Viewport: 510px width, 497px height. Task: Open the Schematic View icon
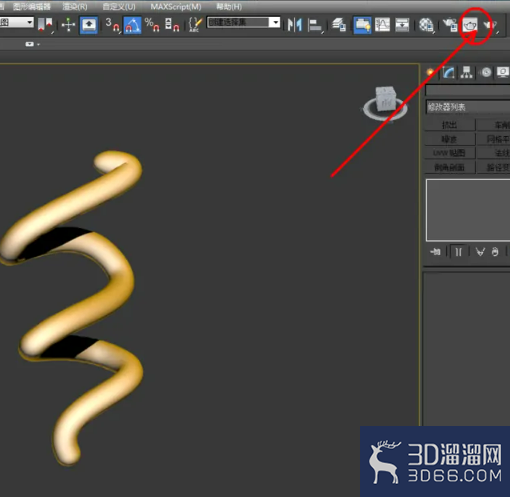pyautogui.click(x=402, y=25)
